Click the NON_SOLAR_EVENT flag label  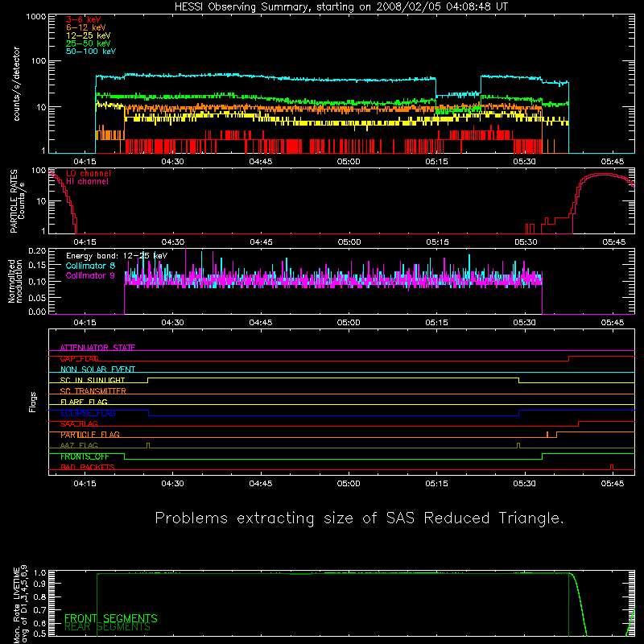97,369
